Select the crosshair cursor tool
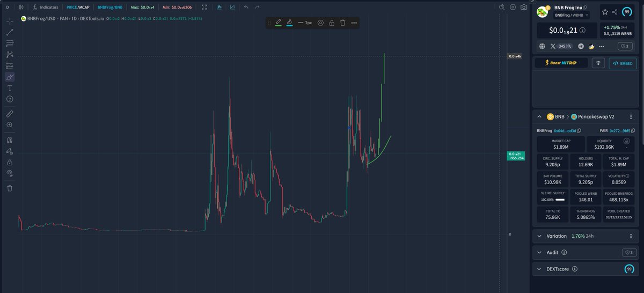The image size is (644, 293). [x=10, y=21]
